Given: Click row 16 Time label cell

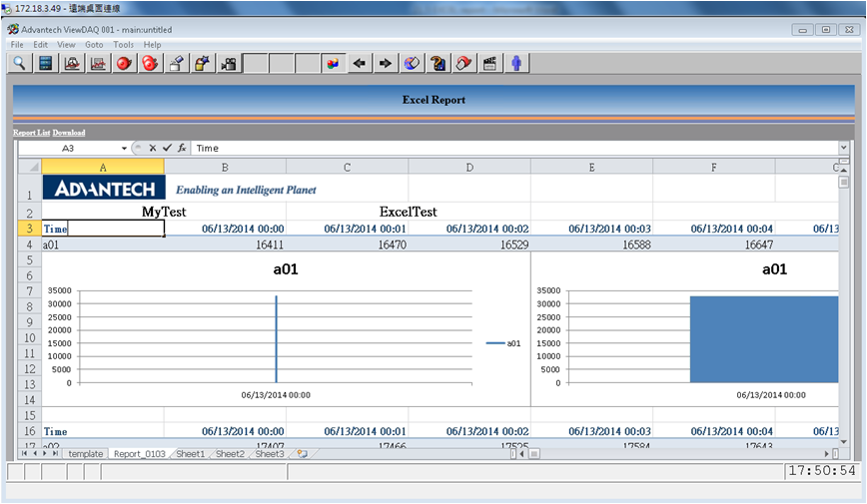Looking at the screenshot, I should point(103,431).
